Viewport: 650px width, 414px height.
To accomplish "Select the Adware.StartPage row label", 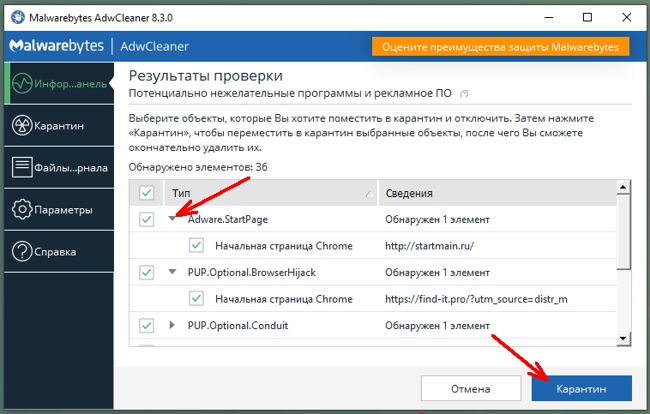I will coord(228,219).
